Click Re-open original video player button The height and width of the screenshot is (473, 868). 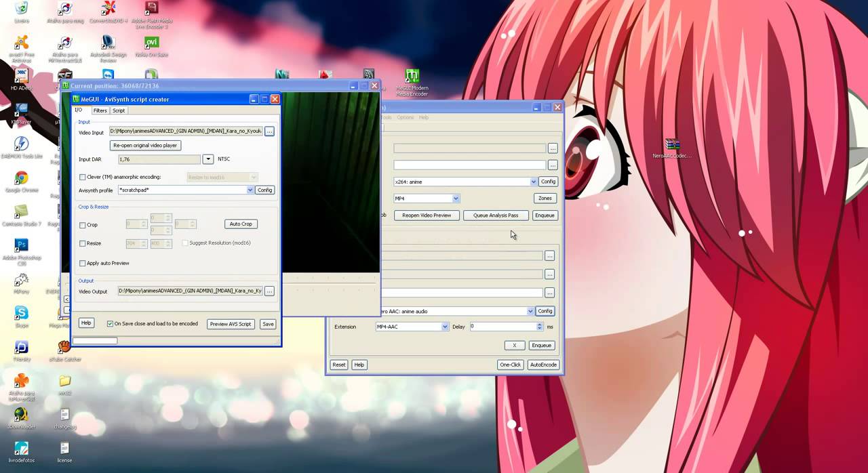pos(145,145)
